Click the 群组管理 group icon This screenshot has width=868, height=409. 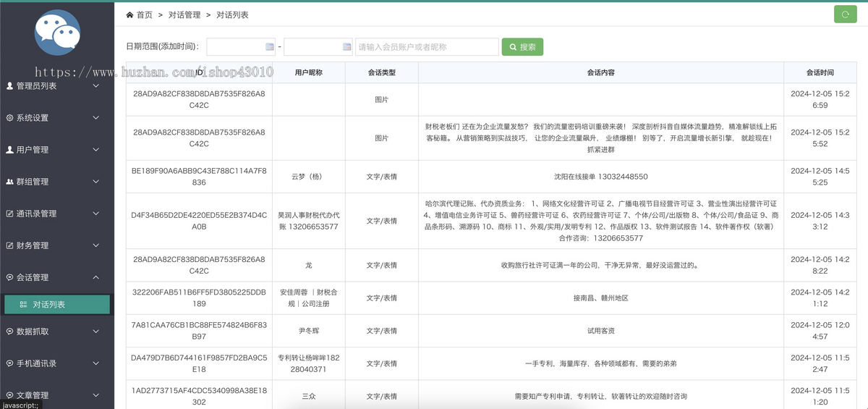(x=9, y=182)
